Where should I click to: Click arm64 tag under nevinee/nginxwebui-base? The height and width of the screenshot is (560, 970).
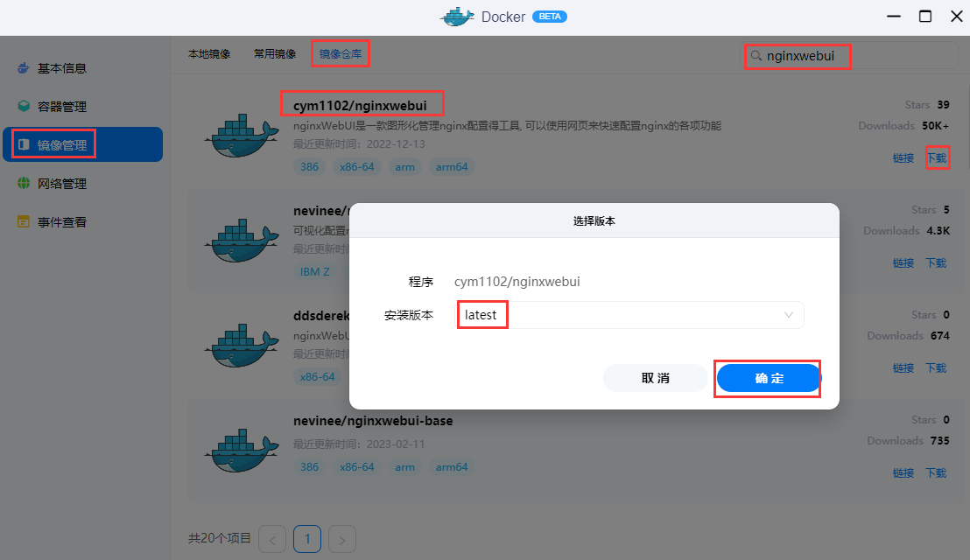click(x=452, y=467)
